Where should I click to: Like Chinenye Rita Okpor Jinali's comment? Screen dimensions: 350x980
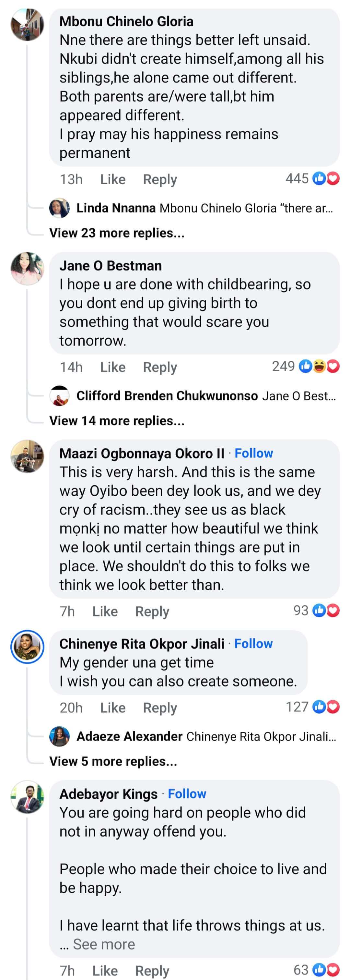112,708
